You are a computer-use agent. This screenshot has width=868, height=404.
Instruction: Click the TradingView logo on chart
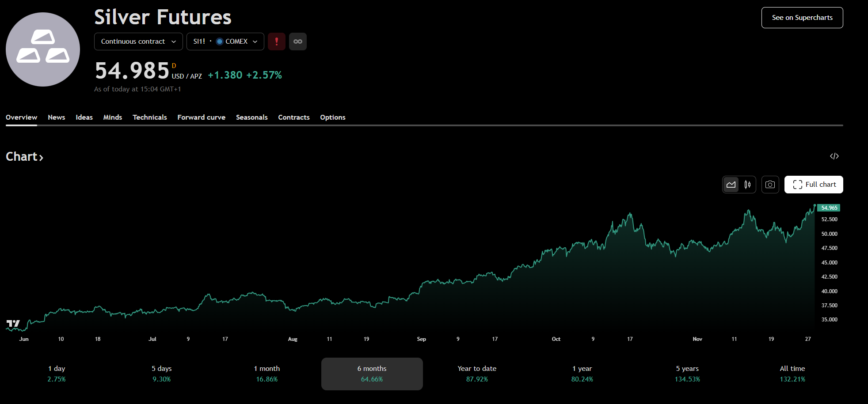pyautogui.click(x=13, y=324)
